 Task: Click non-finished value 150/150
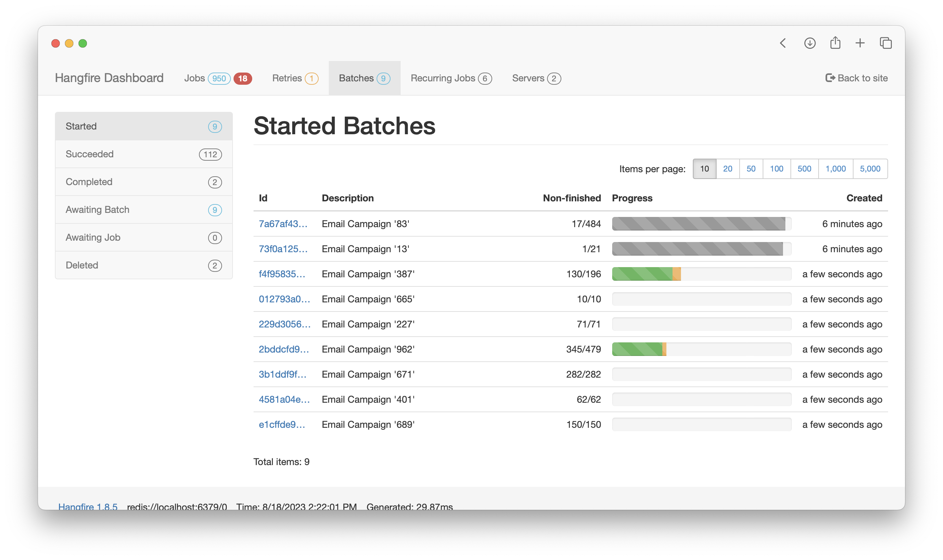[583, 424]
